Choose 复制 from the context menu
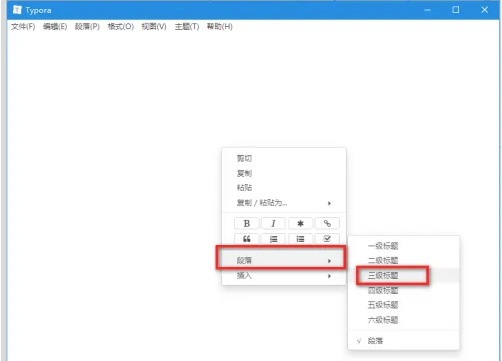The height and width of the screenshot is (361, 502). [284, 173]
